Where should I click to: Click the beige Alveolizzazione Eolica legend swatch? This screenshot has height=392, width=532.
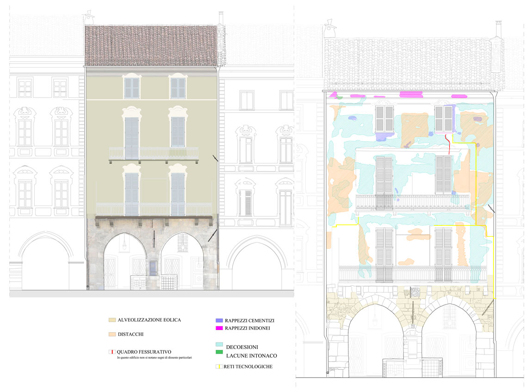112,320
